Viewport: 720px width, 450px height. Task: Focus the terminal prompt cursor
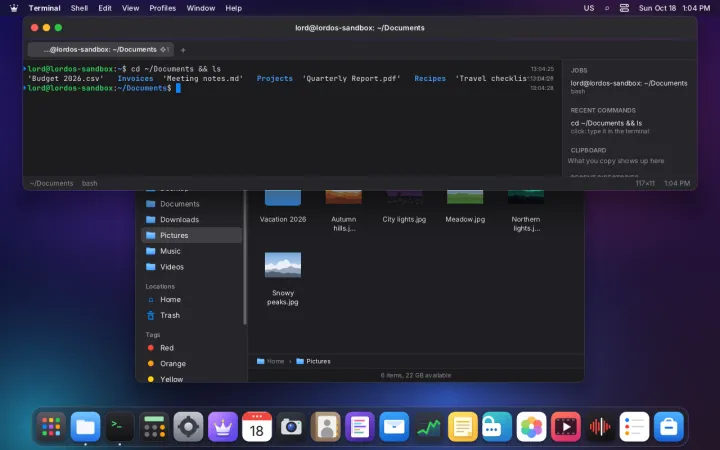point(178,88)
